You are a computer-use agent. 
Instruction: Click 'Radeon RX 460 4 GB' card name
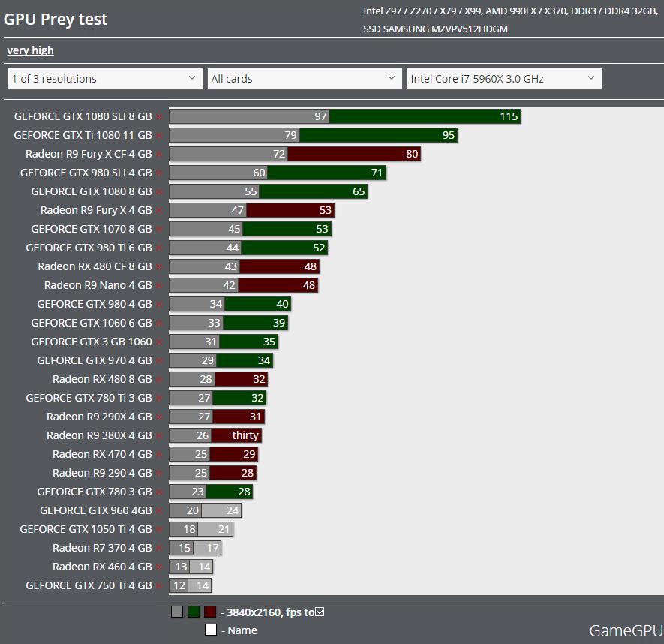tap(102, 567)
